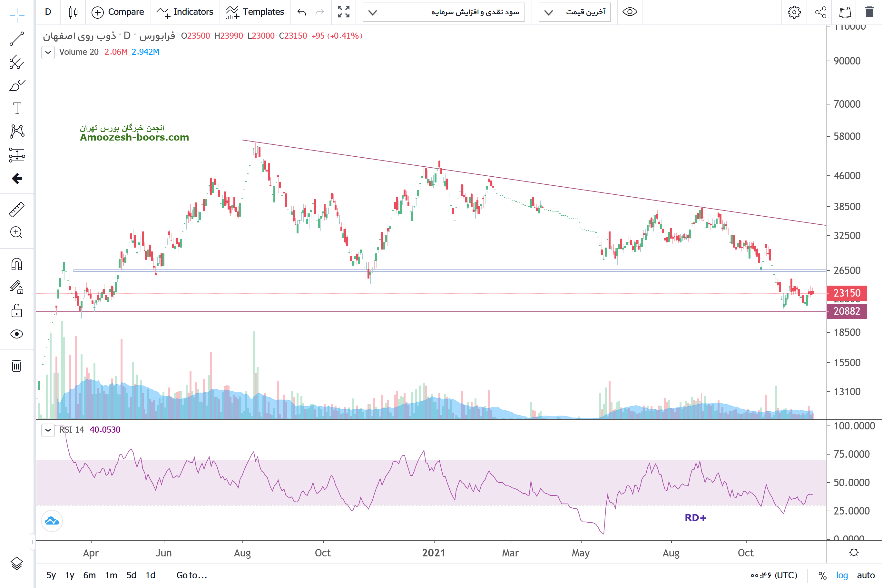The image size is (882, 588).
Task: Open the Indicators menu
Action: 185,12
